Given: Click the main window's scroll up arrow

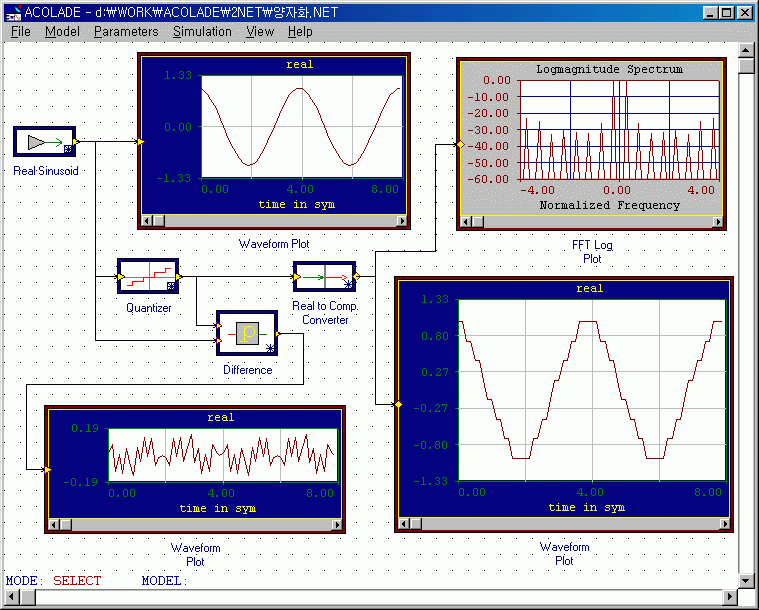Looking at the screenshot, I should [x=746, y=50].
